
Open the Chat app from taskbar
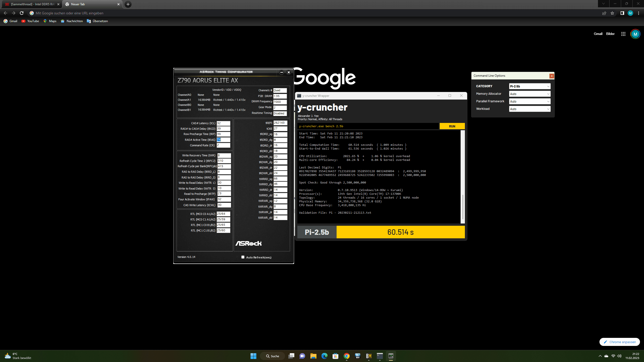302,356
